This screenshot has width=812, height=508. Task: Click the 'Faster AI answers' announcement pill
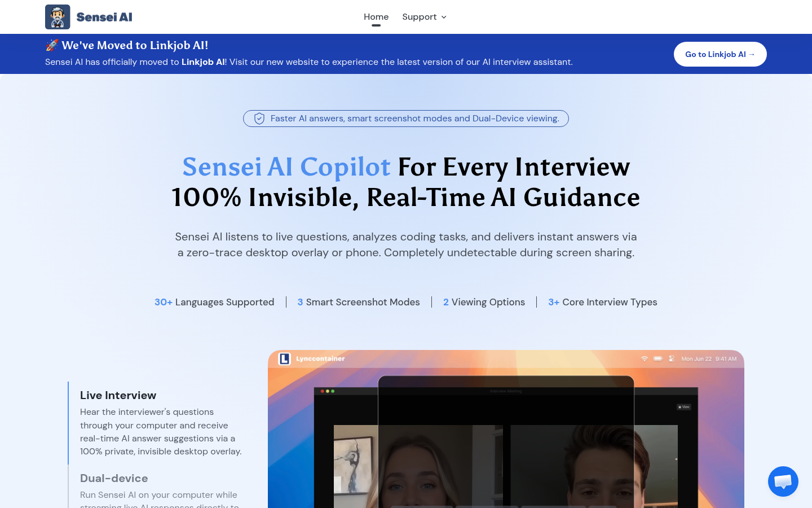[406, 119]
